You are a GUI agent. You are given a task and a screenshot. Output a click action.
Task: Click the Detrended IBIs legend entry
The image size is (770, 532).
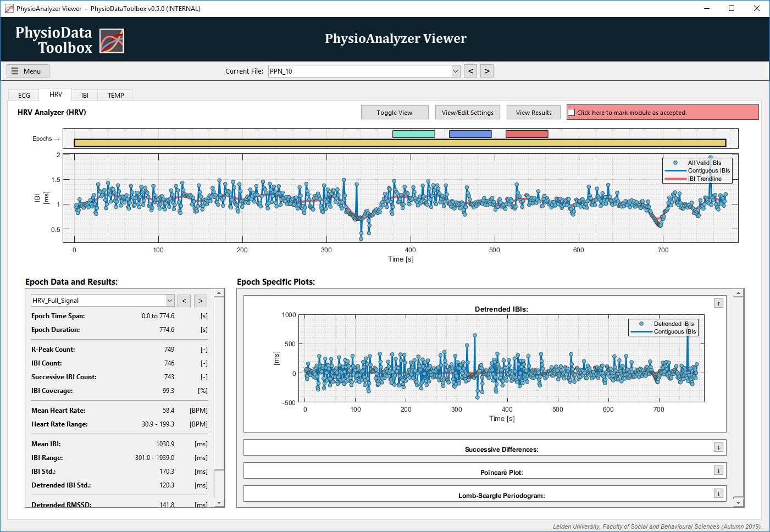point(674,324)
